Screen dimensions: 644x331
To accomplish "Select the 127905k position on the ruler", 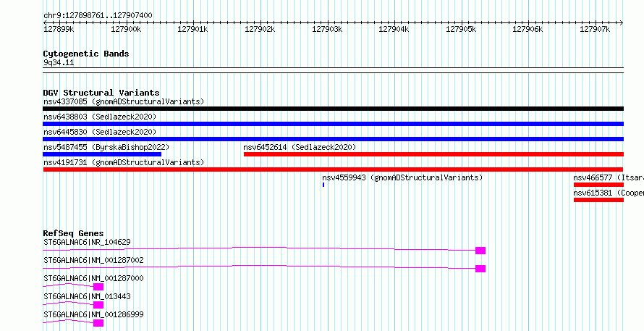I will click(x=461, y=29).
